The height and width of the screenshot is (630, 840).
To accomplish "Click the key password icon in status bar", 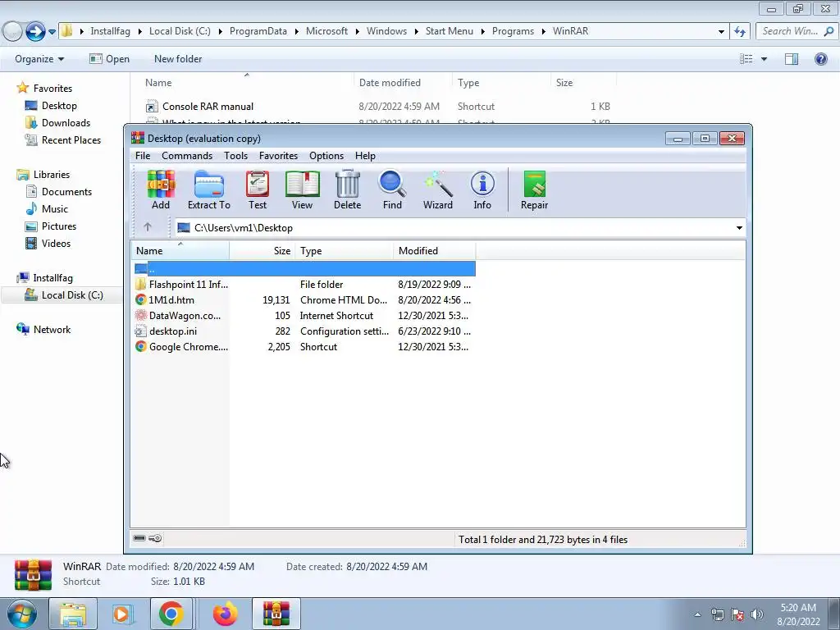I will [155, 538].
